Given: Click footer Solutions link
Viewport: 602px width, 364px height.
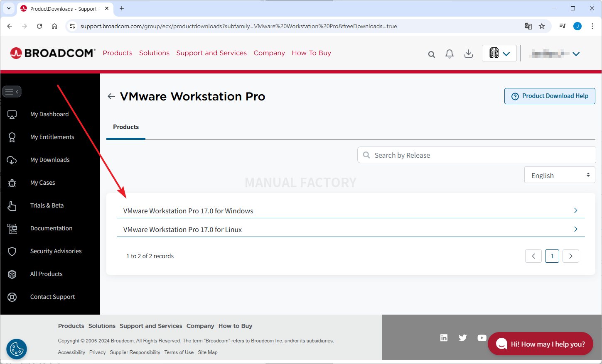Looking at the screenshot, I should [102, 326].
